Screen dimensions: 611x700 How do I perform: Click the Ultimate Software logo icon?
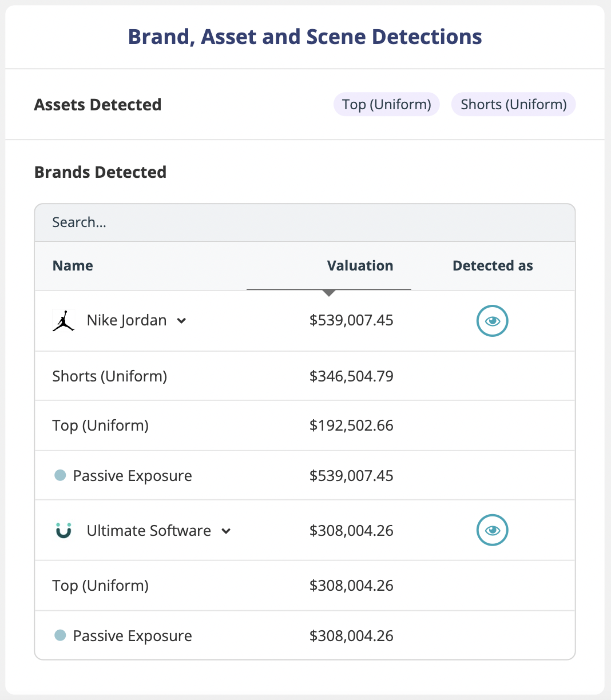64,531
